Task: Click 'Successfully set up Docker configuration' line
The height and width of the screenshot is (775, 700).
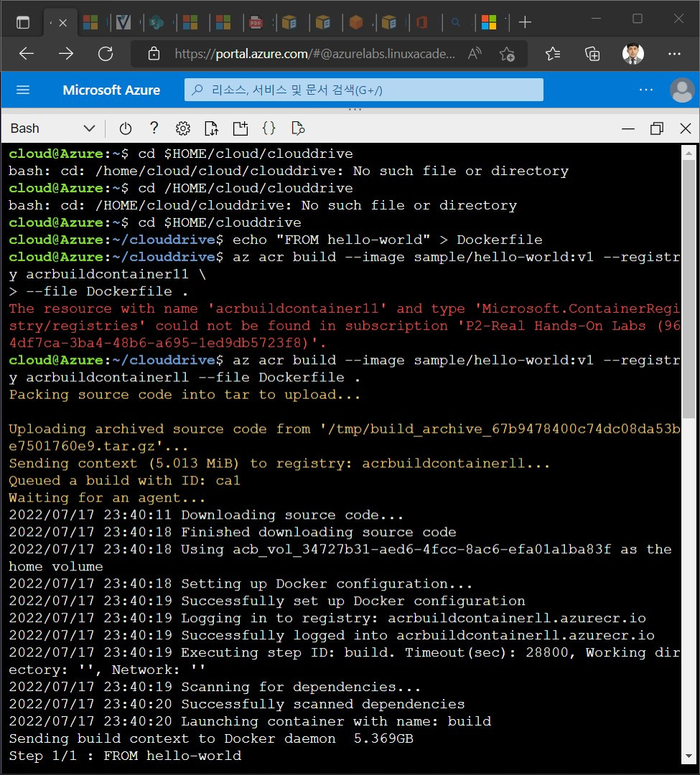Action: click(x=267, y=601)
